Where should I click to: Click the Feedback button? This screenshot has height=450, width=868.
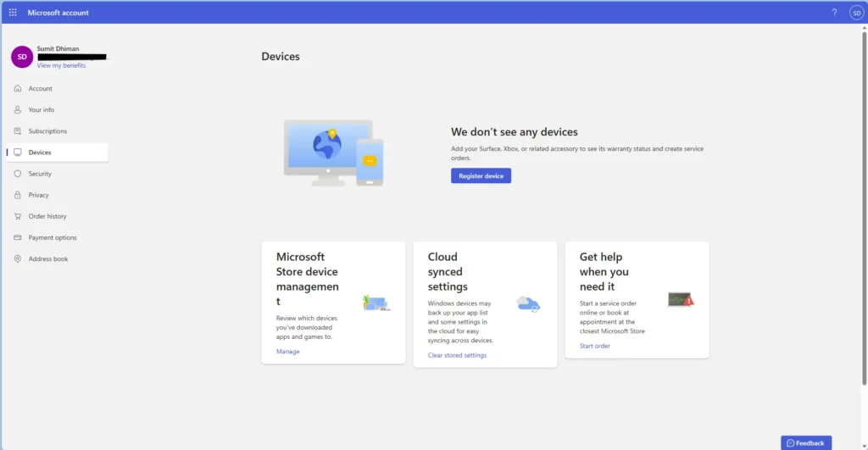pyautogui.click(x=805, y=442)
